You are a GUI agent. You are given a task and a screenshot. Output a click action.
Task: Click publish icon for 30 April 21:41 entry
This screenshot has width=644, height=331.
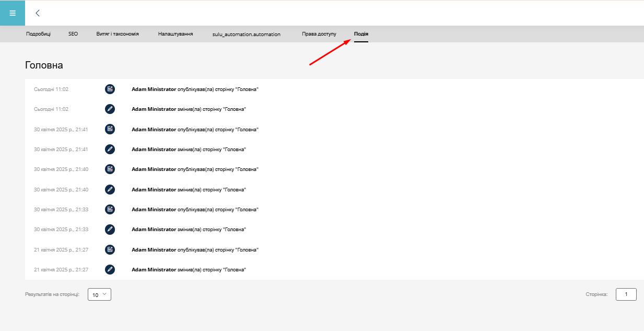(110, 129)
